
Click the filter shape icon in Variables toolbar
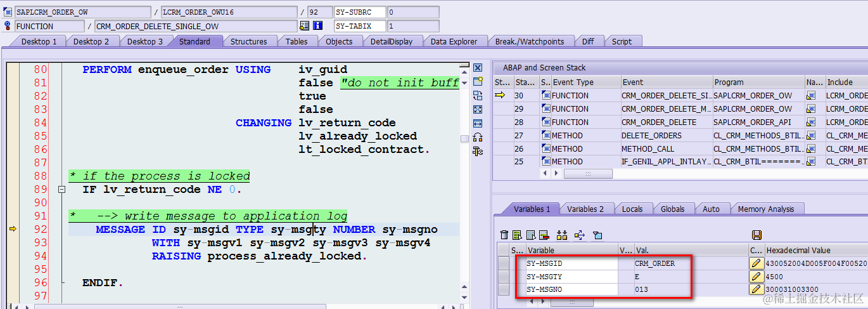click(597, 235)
